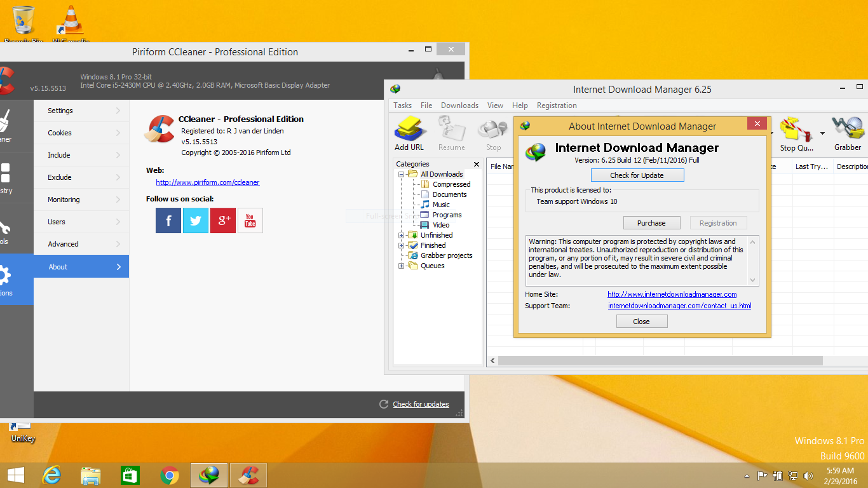Expand the Unfinished tree node
Viewport: 868px width, 488px height.
[402, 235]
